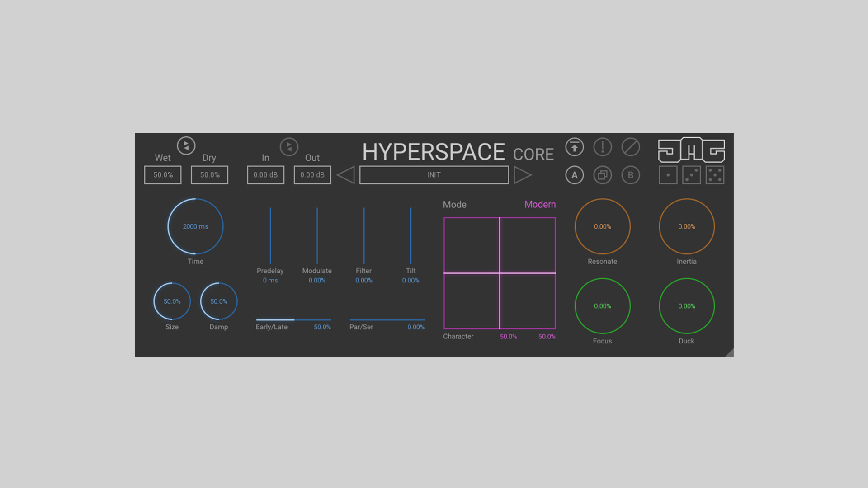Click the Wet/Dry link toggle icon
The width and height of the screenshot is (868, 488).
point(186,146)
